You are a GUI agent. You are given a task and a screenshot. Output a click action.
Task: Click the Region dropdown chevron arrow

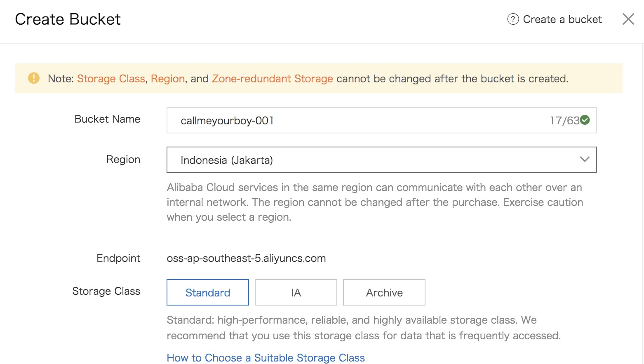tap(584, 159)
